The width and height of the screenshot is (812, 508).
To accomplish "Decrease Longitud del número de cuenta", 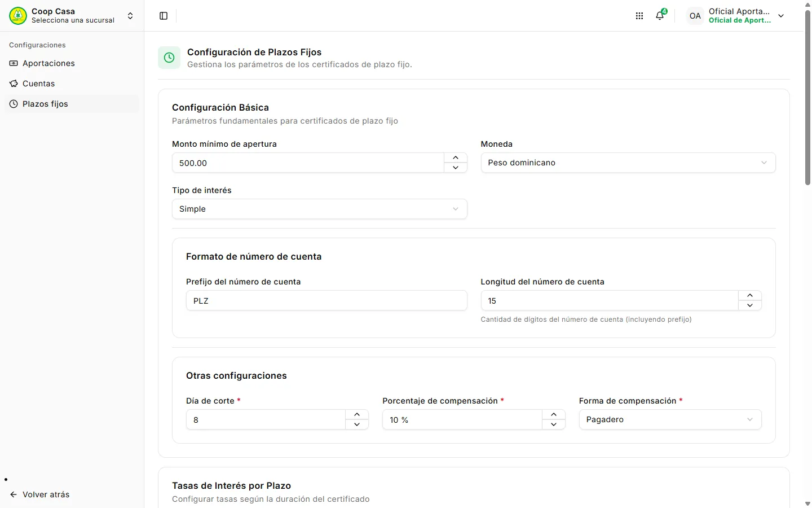I will click(750, 305).
